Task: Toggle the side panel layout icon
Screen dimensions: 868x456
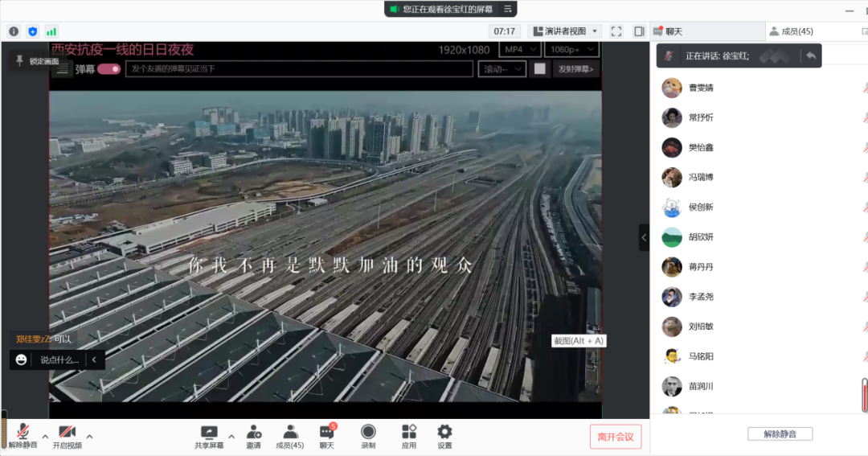Action: click(639, 31)
